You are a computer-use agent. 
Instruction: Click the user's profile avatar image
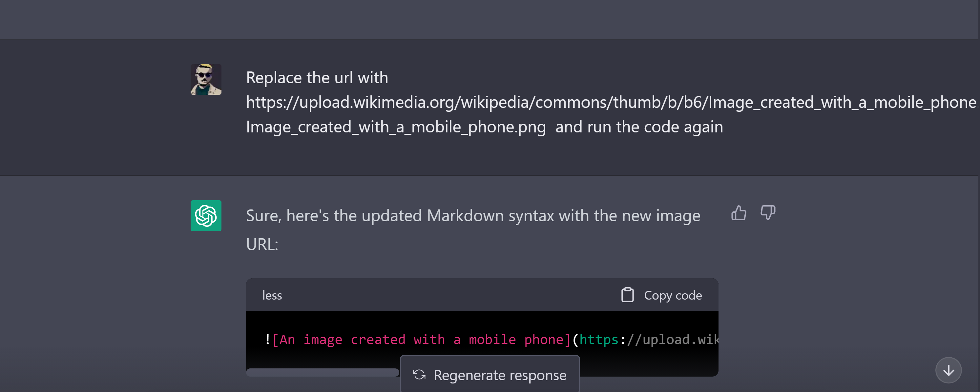click(206, 79)
